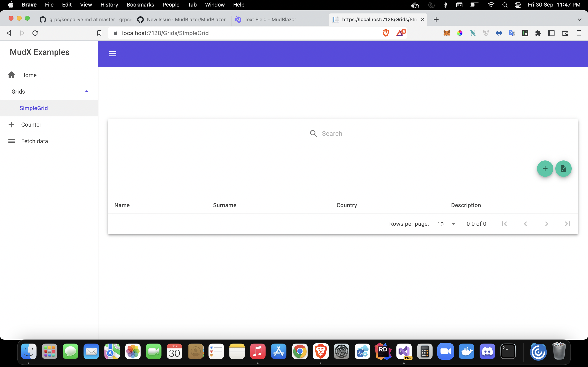
Task: Click the green plus button to add a record
Action: pyautogui.click(x=545, y=168)
